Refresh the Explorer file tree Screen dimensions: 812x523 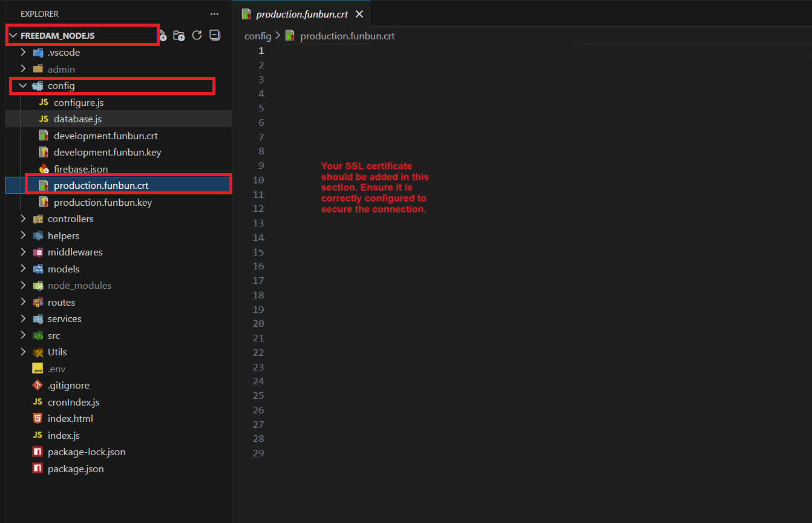197,36
